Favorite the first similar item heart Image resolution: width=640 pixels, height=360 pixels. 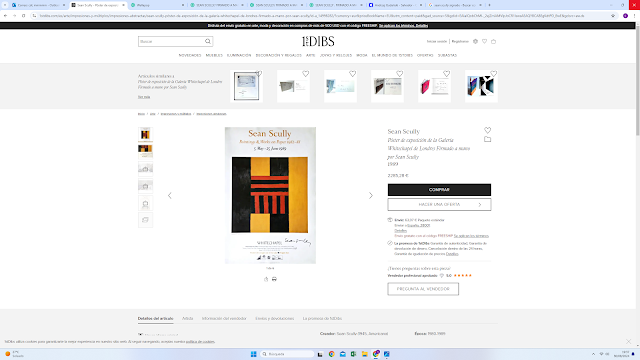259,73
